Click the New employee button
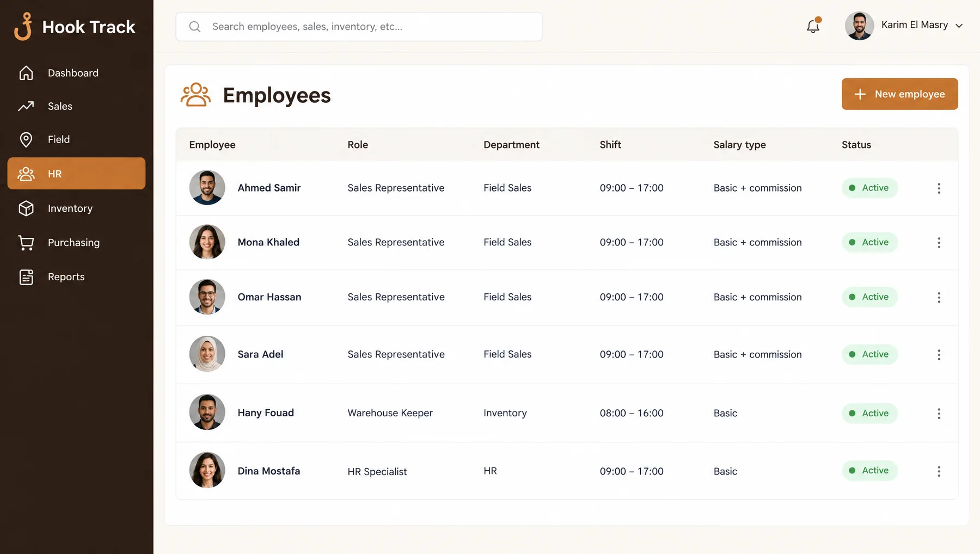The height and width of the screenshot is (554, 980). 899,94
